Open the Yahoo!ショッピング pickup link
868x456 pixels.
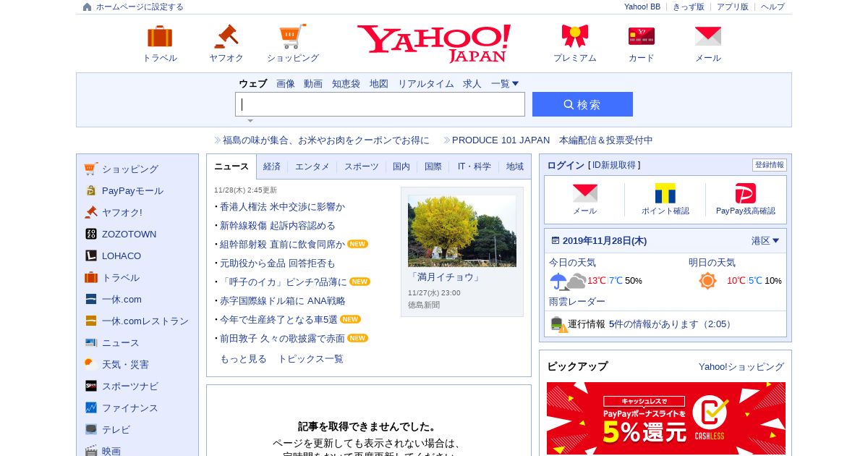pyautogui.click(x=741, y=367)
